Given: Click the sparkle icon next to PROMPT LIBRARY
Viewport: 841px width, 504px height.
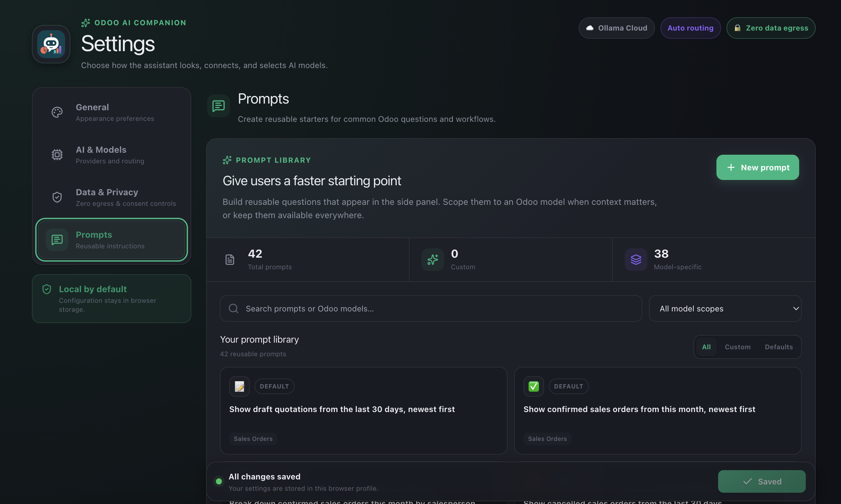Looking at the screenshot, I should [x=227, y=160].
